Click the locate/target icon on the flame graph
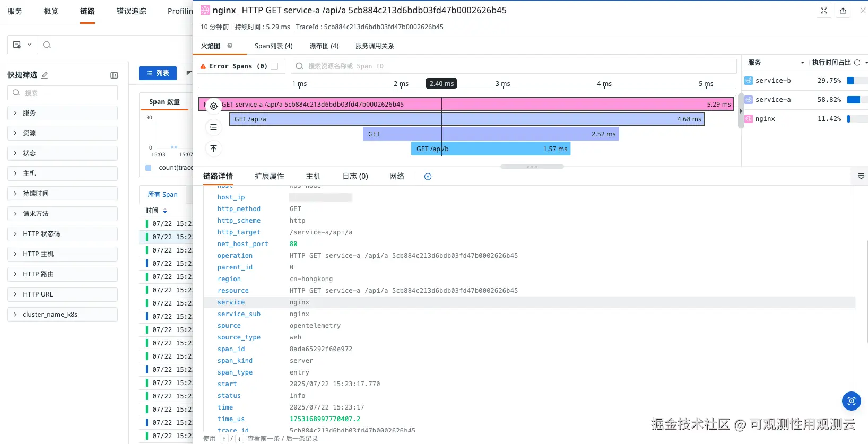 pyautogui.click(x=213, y=106)
